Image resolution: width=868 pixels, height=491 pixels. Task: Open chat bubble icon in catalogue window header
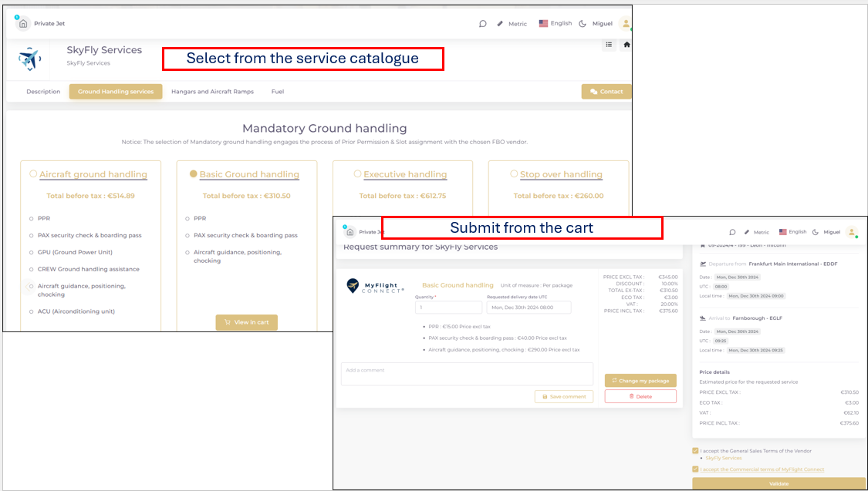point(483,24)
